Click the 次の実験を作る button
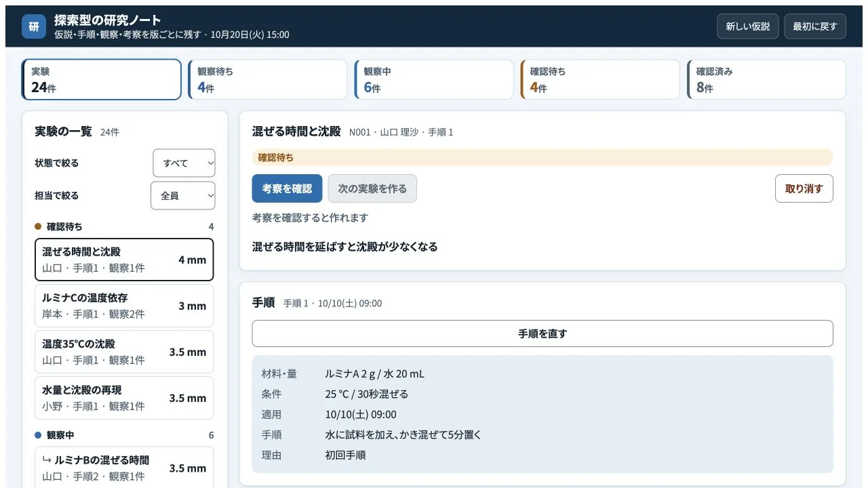868x488 pixels. tap(372, 188)
